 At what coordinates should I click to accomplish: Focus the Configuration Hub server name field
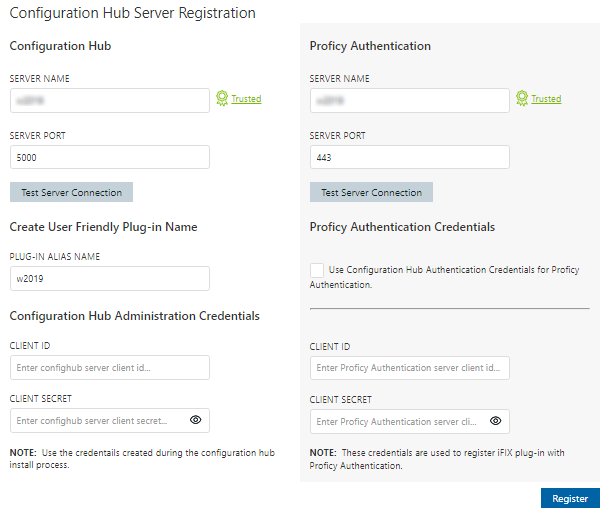pos(110,101)
